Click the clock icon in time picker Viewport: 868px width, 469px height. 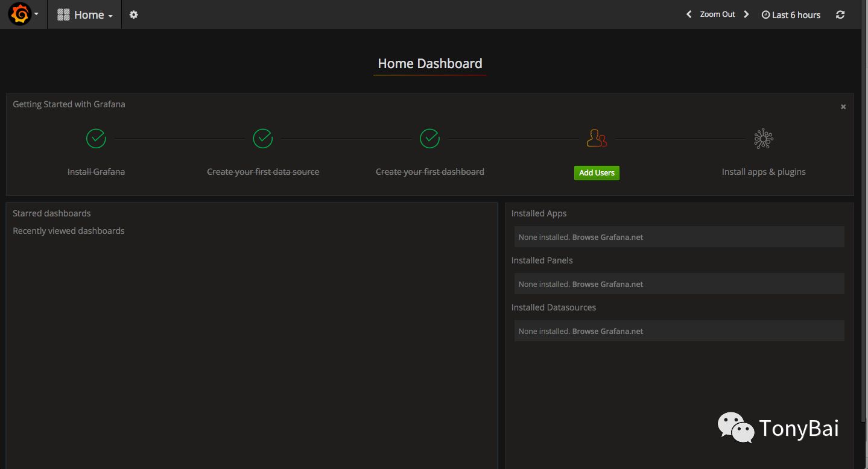click(x=765, y=15)
